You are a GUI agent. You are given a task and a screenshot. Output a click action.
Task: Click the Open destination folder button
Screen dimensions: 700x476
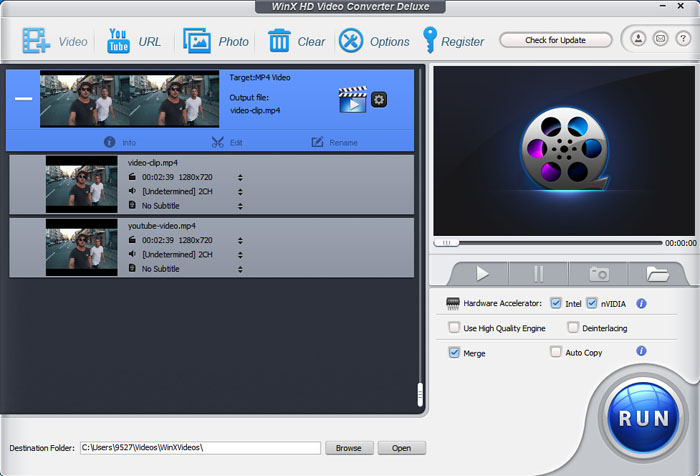click(401, 448)
